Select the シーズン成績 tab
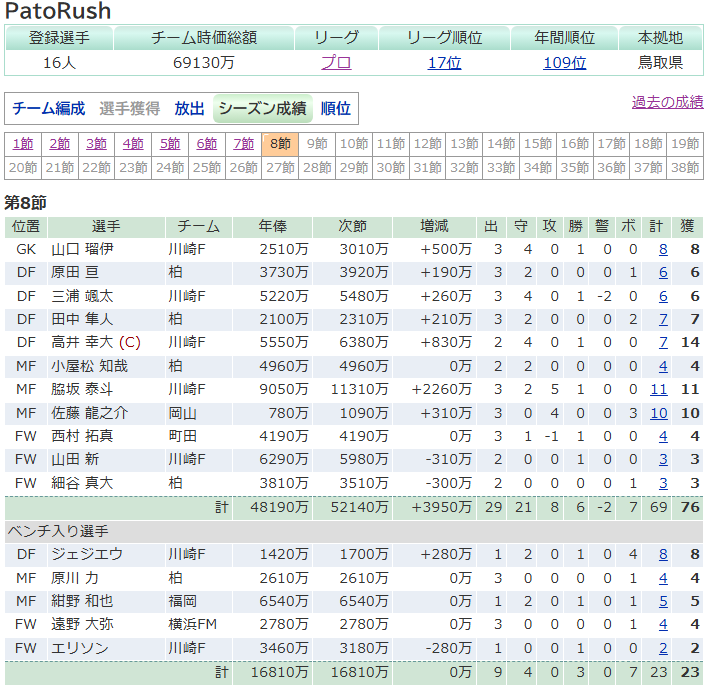707x687 pixels. tap(262, 109)
